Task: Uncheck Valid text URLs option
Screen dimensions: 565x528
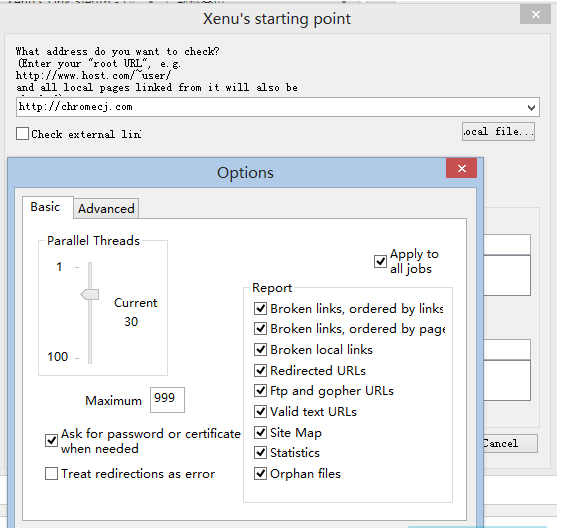Action: (260, 411)
